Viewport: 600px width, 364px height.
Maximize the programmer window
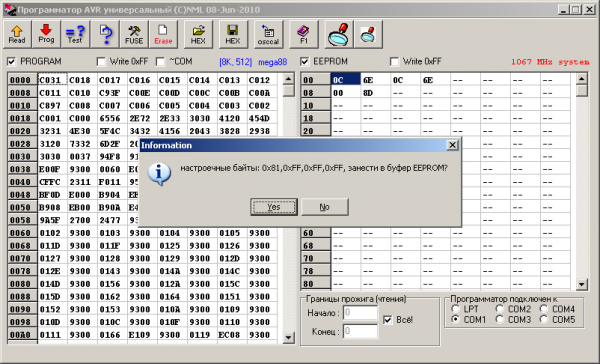pos(576,10)
